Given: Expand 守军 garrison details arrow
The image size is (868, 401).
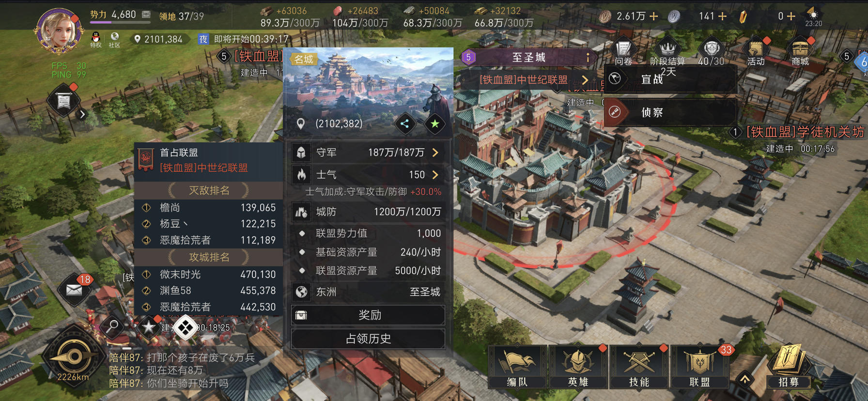Looking at the screenshot, I should pos(435,153).
